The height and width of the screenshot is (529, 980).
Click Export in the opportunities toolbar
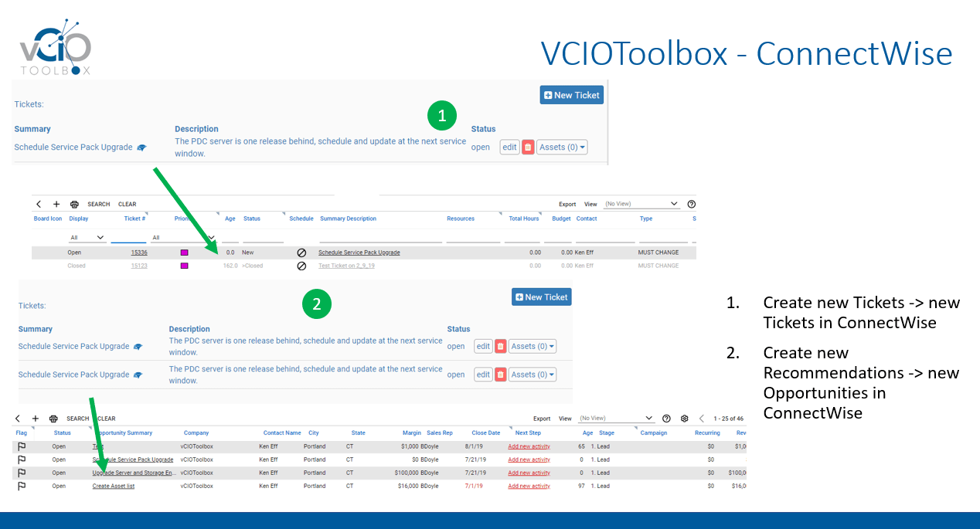point(542,419)
